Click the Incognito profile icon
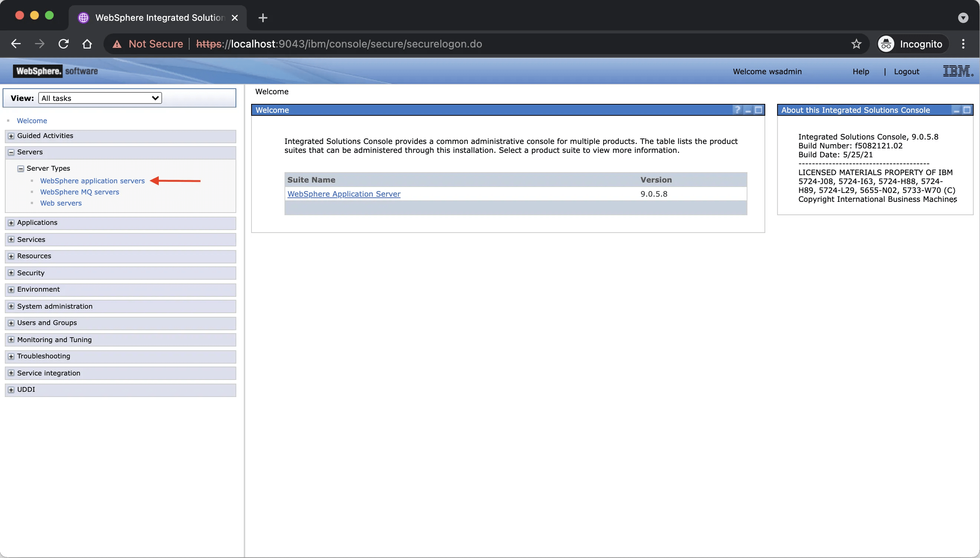Screen dimensions: 980x558 [886, 44]
